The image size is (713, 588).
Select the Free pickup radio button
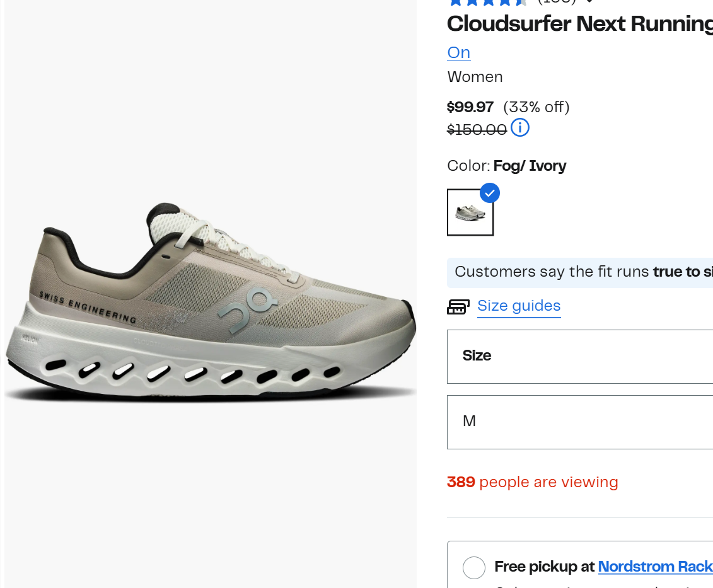474,568
